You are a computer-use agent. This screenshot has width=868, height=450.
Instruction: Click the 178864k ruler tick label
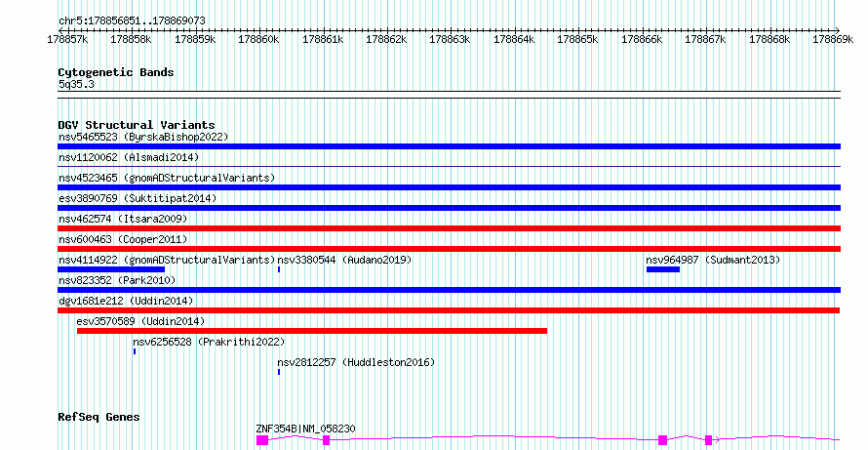coord(515,40)
